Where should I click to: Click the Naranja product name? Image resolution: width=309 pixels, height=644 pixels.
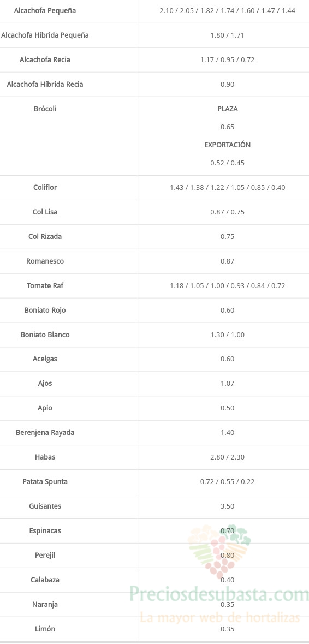45,605
